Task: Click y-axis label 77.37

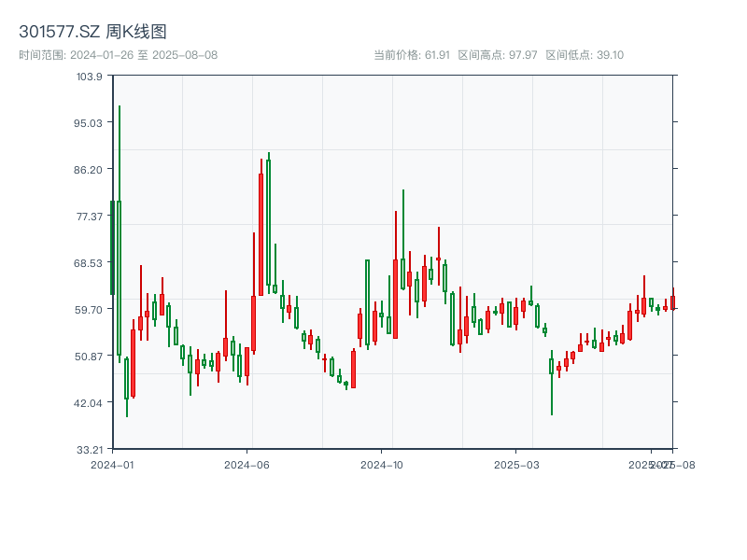Action: point(89,217)
